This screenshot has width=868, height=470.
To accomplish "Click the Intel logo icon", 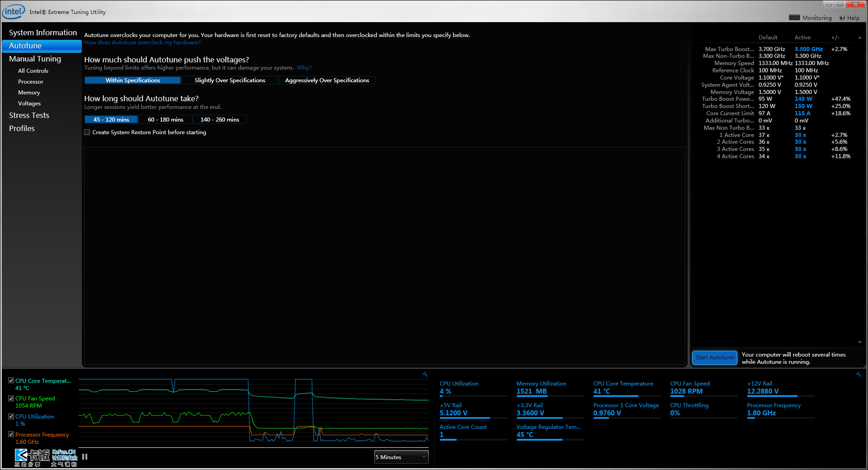I will coord(14,11).
